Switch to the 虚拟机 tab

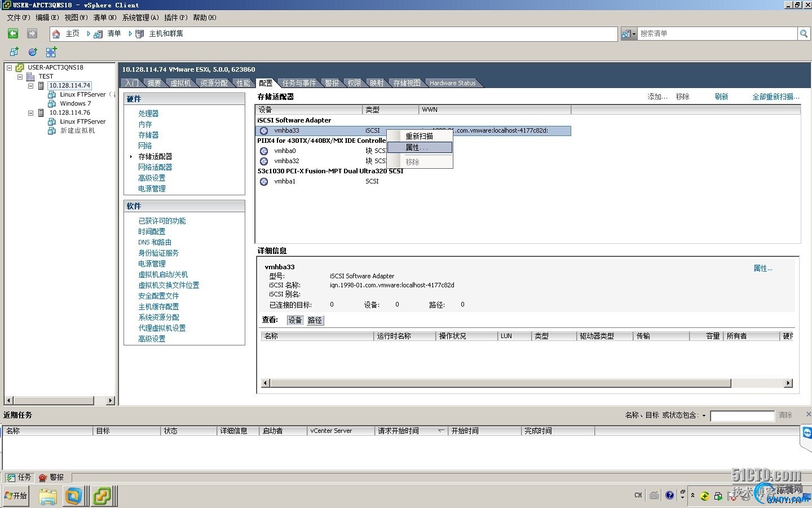click(180, 83)
